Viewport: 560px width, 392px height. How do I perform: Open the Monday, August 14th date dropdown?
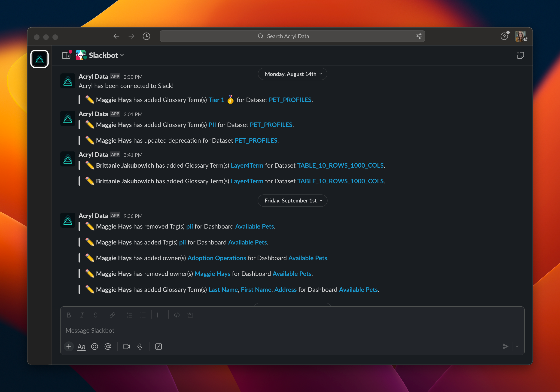pyautogui.click(x=292, y=74)
